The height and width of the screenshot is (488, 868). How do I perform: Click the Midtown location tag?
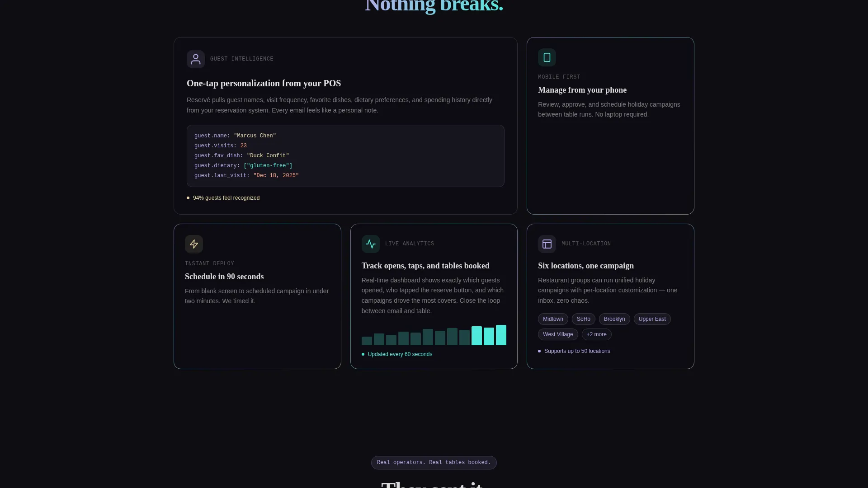click(553, 319)
